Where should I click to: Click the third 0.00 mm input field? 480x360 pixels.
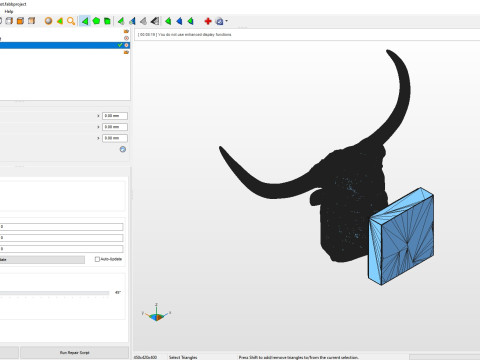pos(115,138)
